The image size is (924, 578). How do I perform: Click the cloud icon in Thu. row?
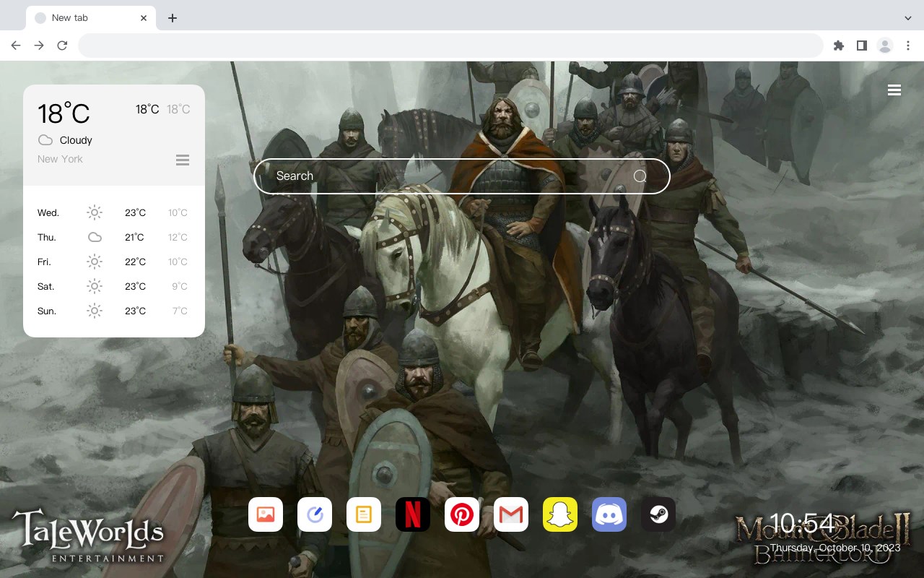tap(95, 237)
